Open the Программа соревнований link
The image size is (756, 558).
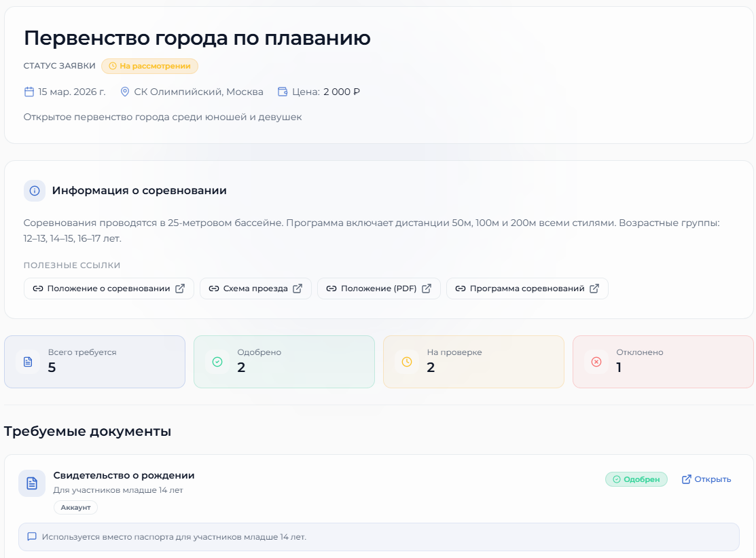(x=526, y=288)
